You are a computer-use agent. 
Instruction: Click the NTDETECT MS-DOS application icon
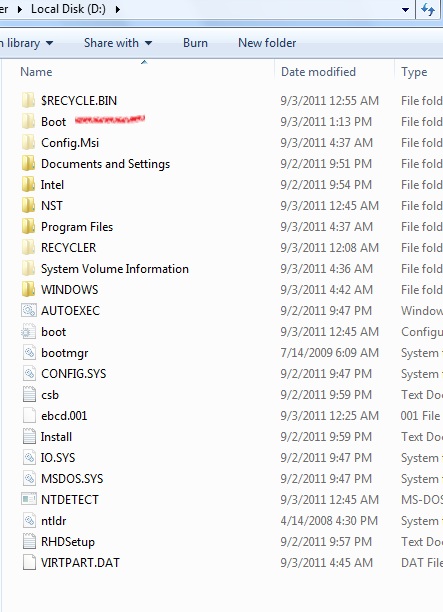pos(28,500)
